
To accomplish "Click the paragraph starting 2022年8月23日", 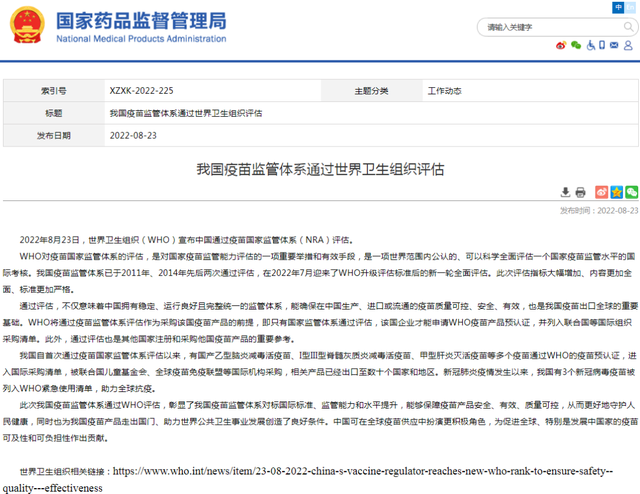I will pos(186,240).
